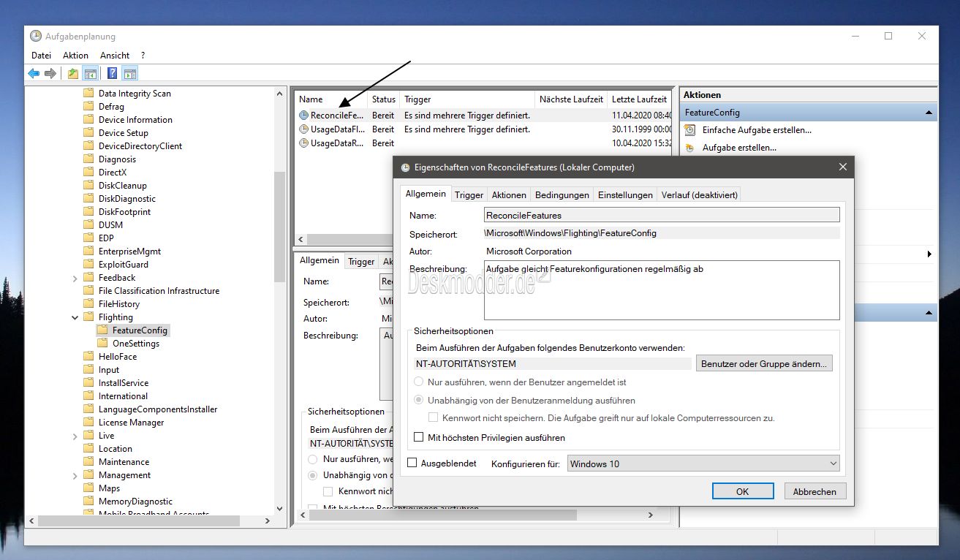This screenshot has height=560, width=960.
Task: Click the ReconcileFeatures task clock icon
Action: (304, 116)
